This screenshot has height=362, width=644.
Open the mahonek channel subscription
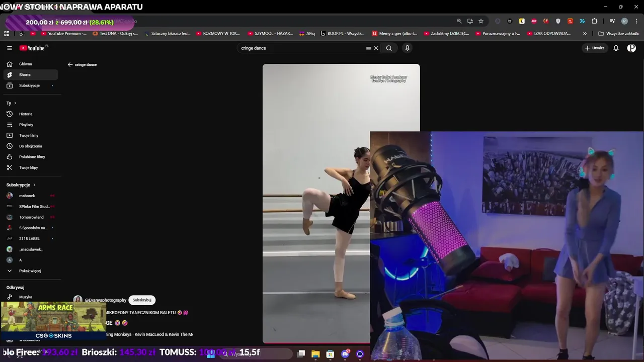click(x=31, y=196)
